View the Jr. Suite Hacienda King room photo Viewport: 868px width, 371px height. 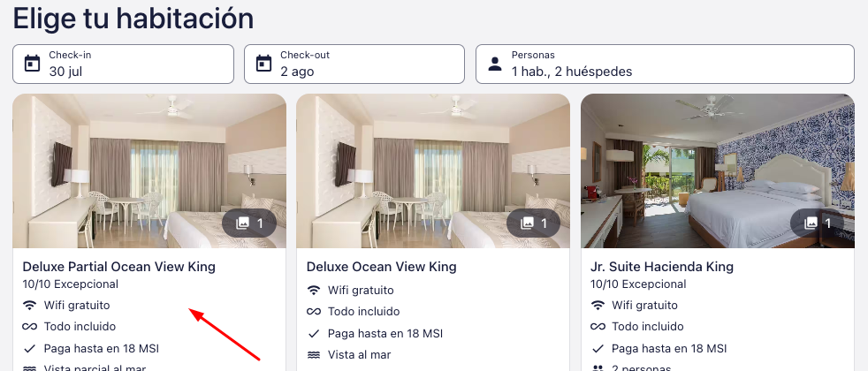[718, 170]
